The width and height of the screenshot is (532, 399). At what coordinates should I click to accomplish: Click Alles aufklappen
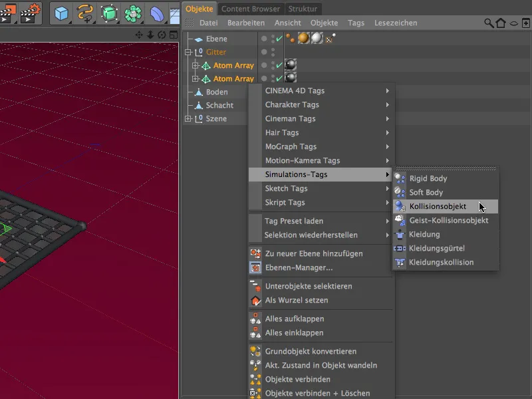click(x=322, y=319)
